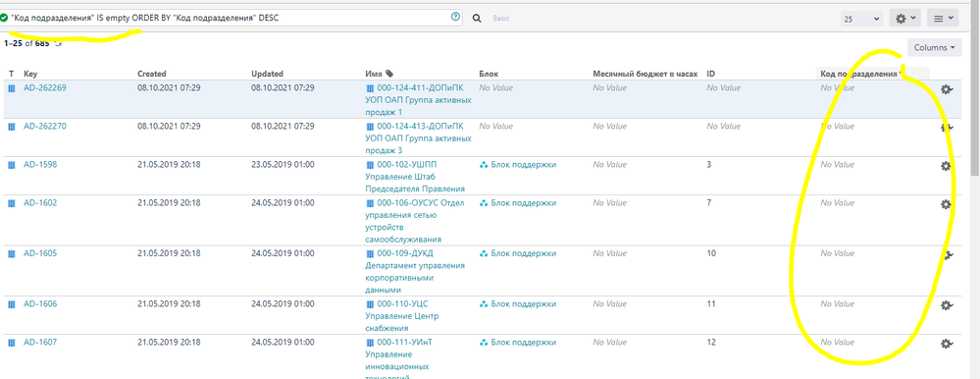This screenshot has height=379, width=980.
Task: Open issue AD-1606
Action: 40,304
